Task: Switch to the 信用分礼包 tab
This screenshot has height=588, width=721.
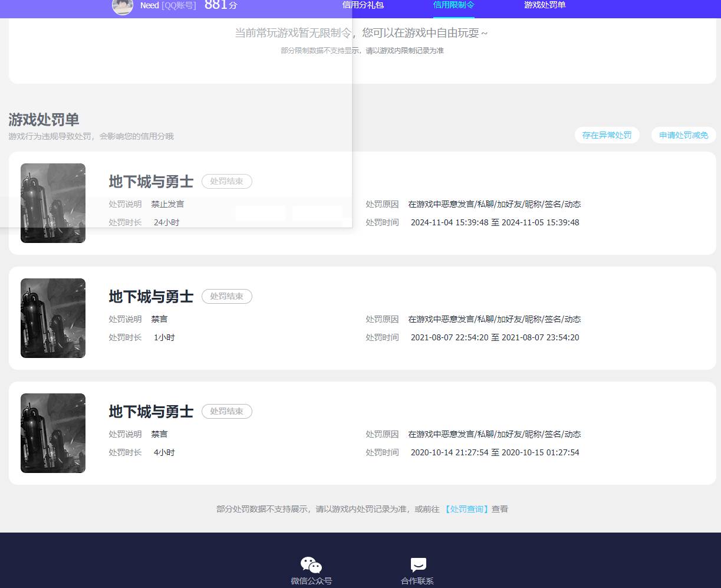Action: (362, 5)
